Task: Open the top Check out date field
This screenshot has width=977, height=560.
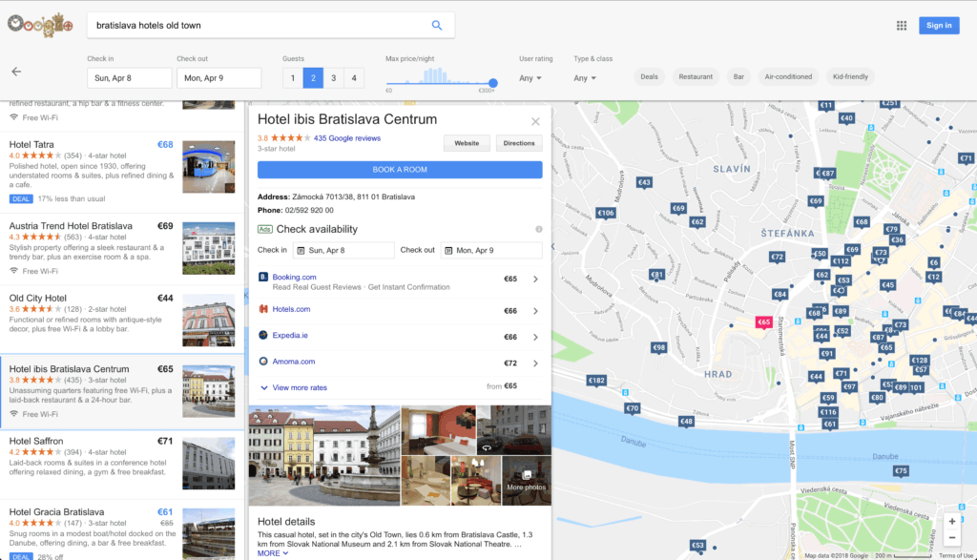Action: click(219, 78)
